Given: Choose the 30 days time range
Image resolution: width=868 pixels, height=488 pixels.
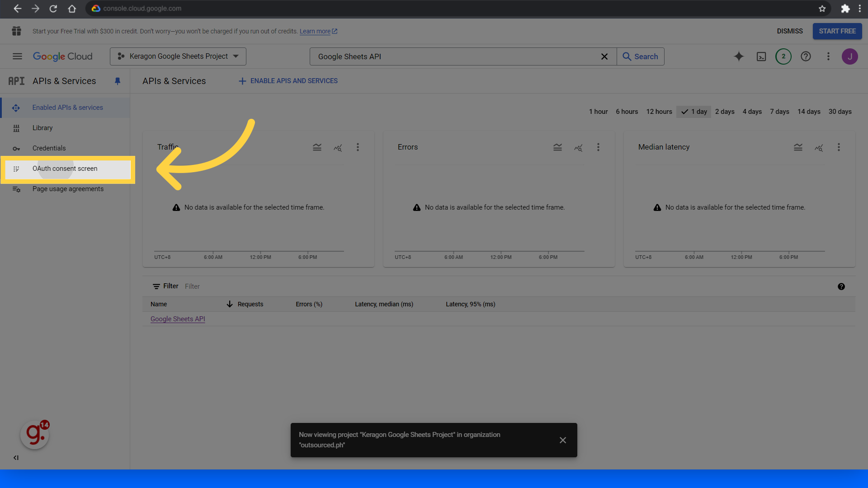Looking at the screenshot, I should tap(840, 112).
